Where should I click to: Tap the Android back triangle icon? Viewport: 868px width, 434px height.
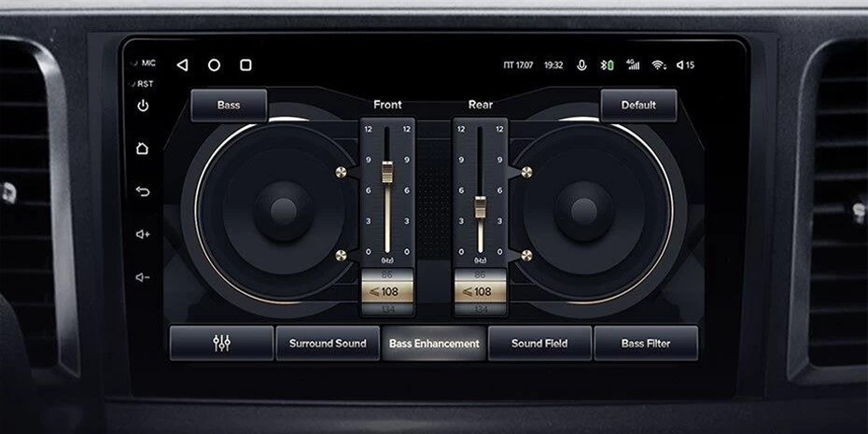(182, 65)
